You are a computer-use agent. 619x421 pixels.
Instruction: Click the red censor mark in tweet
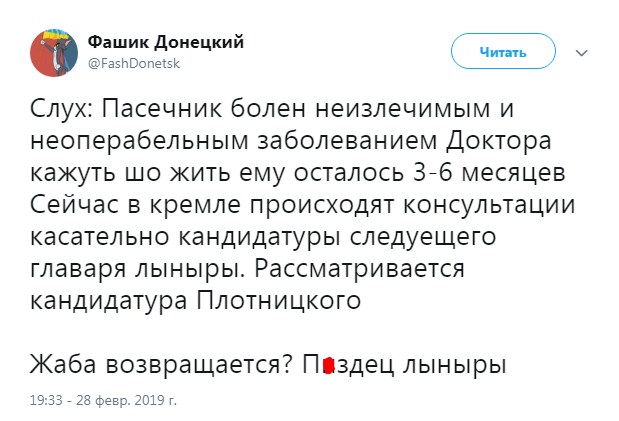click(329, 366)
